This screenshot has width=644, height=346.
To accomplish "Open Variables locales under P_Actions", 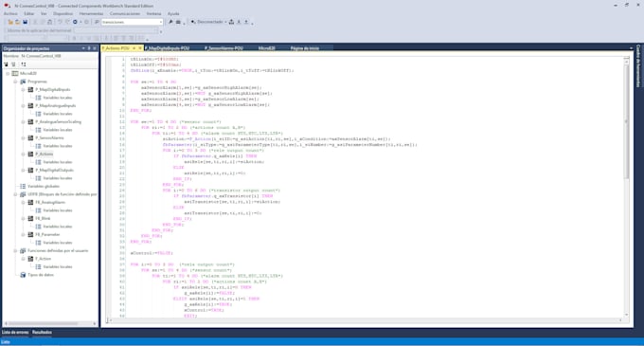I will coord(58,162).
